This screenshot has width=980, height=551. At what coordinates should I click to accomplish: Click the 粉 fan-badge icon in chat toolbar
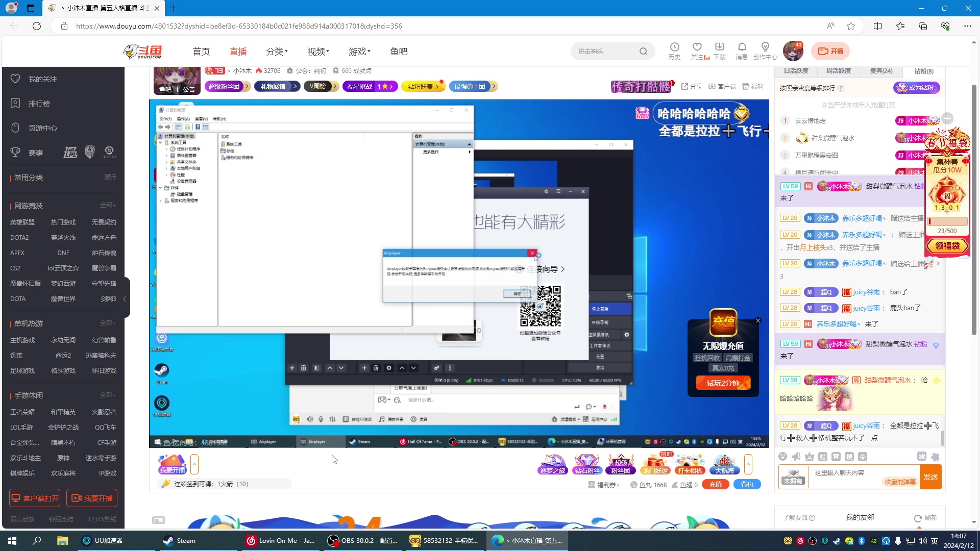pos(822,457)
